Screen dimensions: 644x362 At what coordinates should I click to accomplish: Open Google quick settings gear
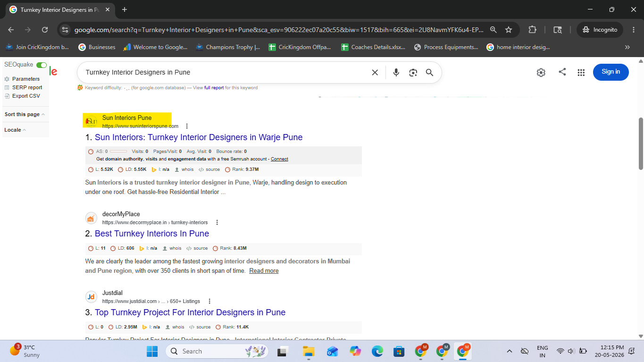(541, 72)
